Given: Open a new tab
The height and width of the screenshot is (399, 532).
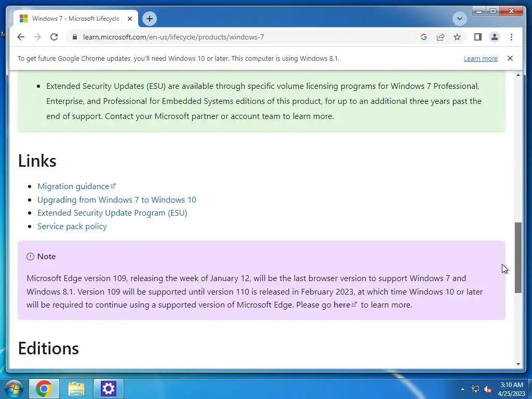Looking at the screenshot, I should coord(150,19).
